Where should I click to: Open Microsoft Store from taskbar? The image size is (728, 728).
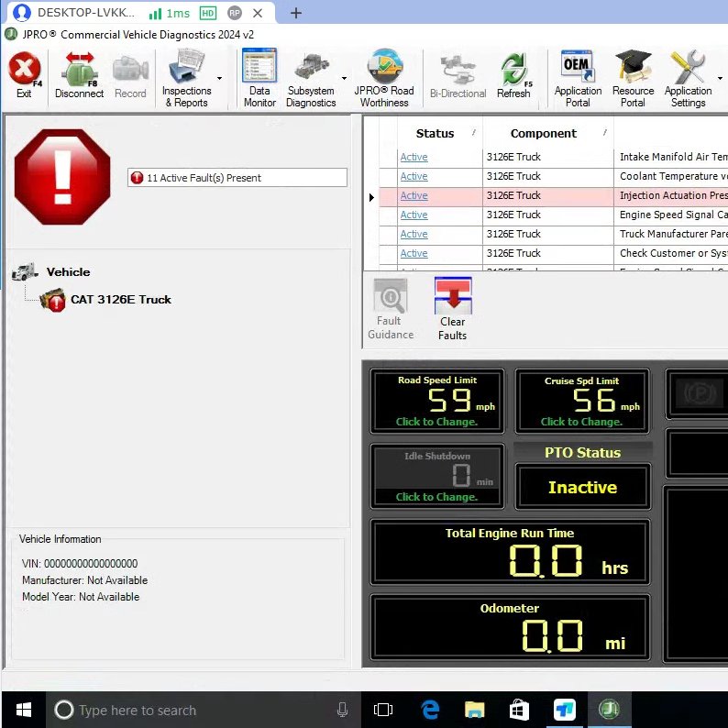(519, 710)
